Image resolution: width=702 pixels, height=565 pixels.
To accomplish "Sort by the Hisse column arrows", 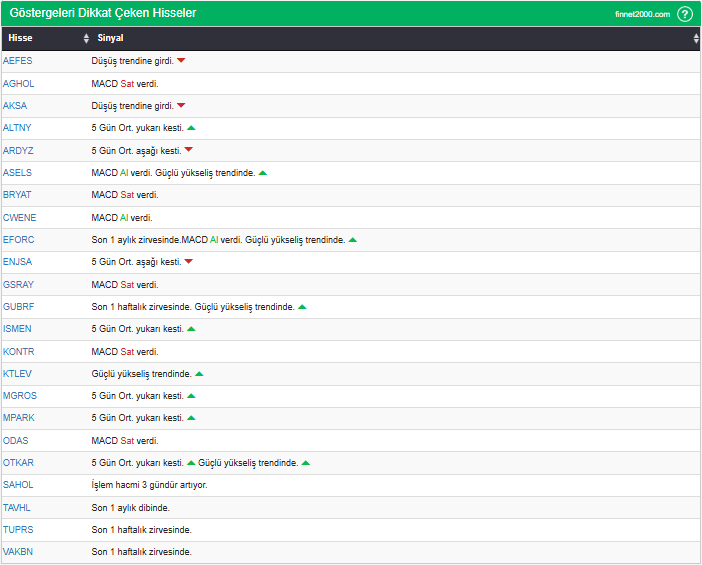I will tap(86, 39).
